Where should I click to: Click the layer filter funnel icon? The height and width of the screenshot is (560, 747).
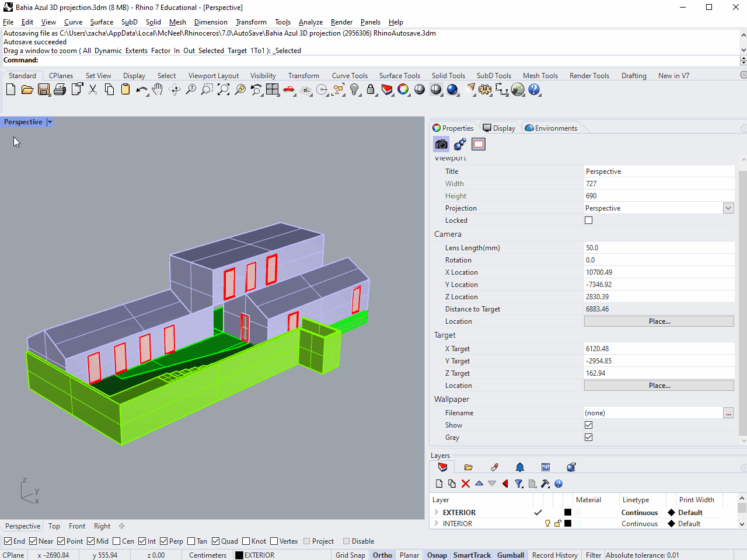tap(518, 484)
